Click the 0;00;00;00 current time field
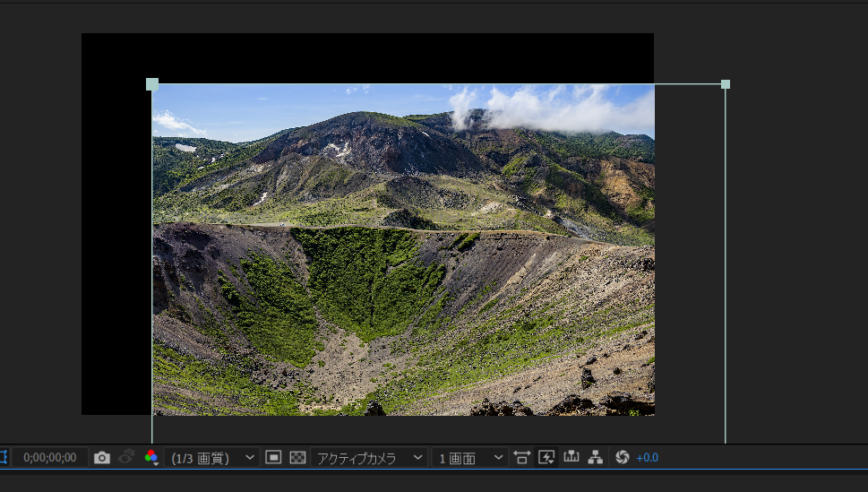 point(50,458)
